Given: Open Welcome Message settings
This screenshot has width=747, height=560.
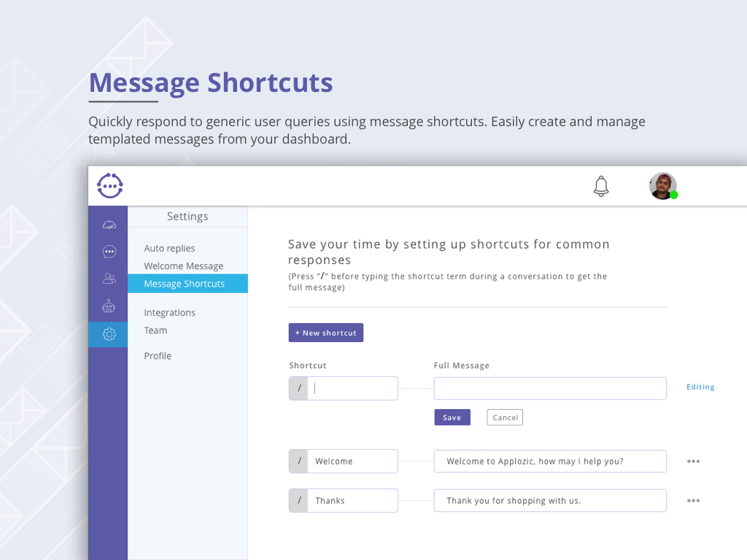Looking at the screenshot, I should coord(183,265).
